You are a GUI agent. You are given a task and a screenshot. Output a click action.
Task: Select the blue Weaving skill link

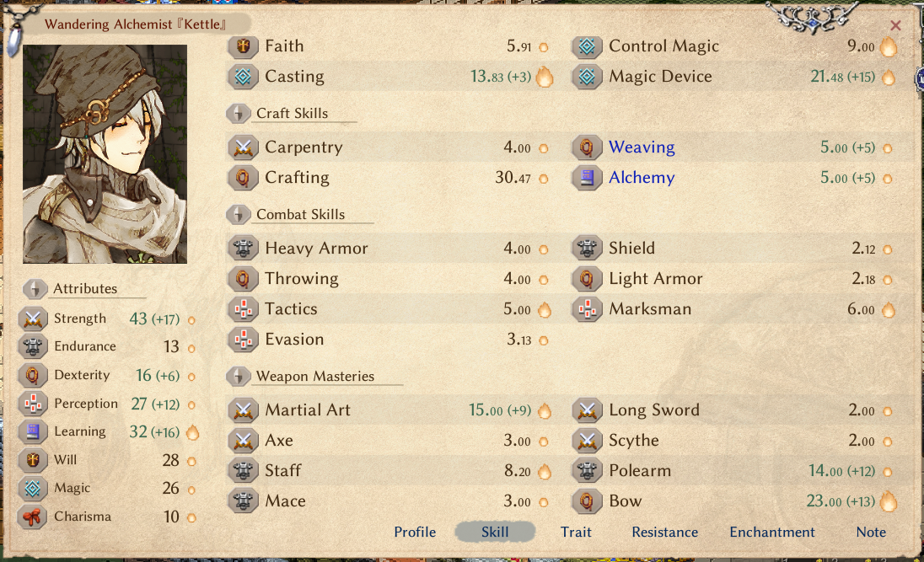[x=641, y=147]
